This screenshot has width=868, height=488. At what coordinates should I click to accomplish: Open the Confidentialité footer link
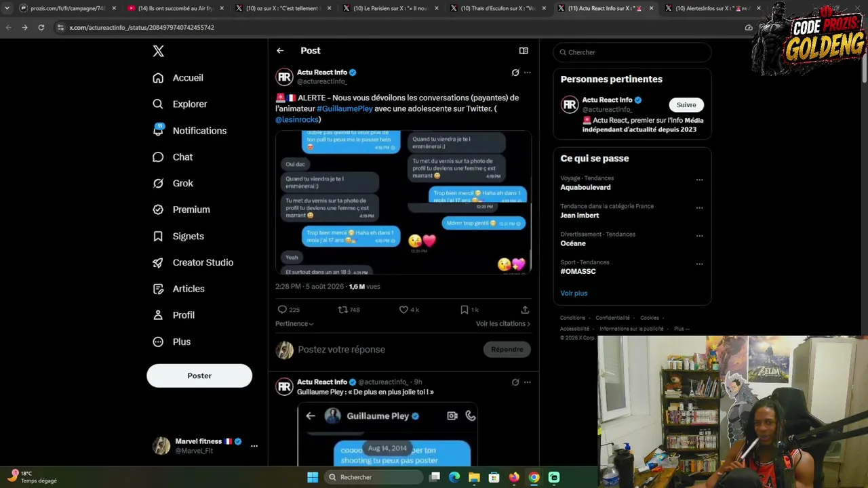point(612,318)
